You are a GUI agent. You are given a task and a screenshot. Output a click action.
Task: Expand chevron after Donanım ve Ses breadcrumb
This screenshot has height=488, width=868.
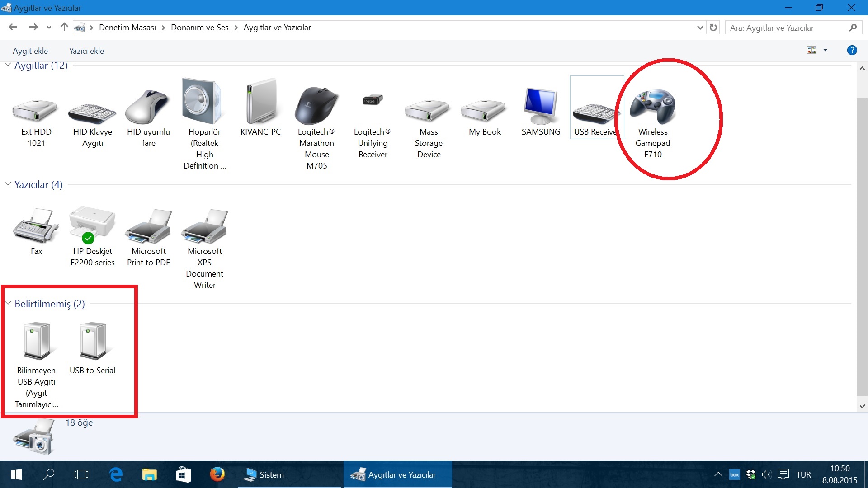pyautogui.click(x=236, y=28)
